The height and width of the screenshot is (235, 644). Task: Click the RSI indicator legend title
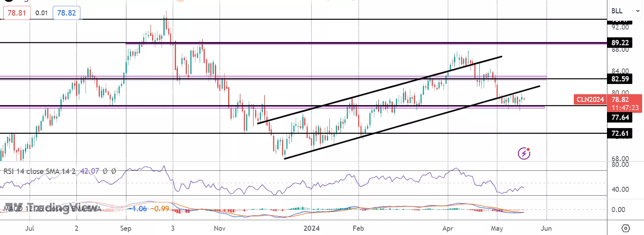(39, 171)
